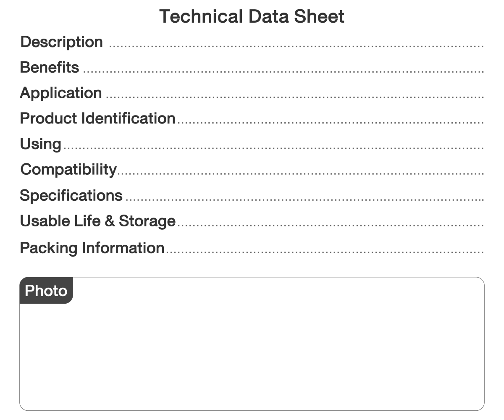Image resolution: width=504 pixels, height=420 pixels.
Task: Click the Specifications contents entry
Action: (71, 195)
